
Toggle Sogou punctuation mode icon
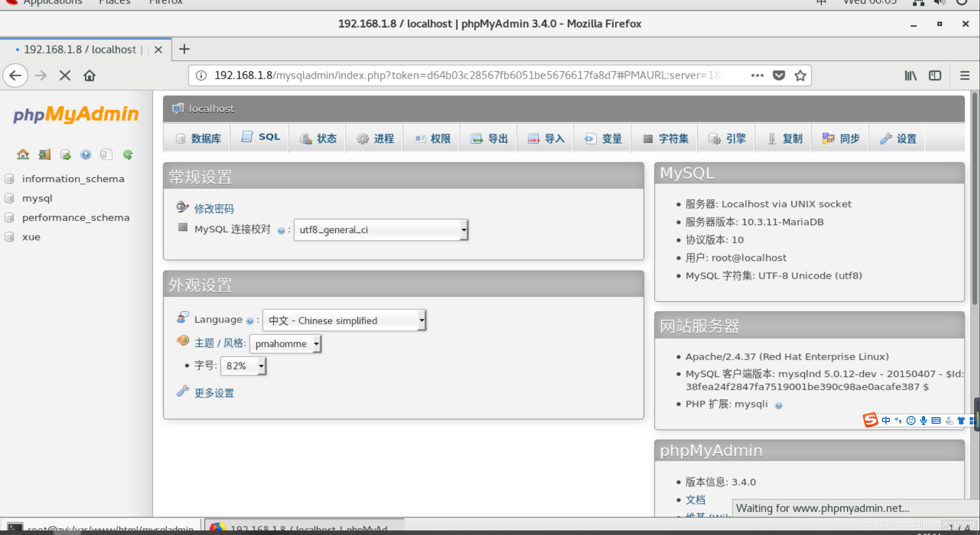pyautogui.click(x=898, y=420)
